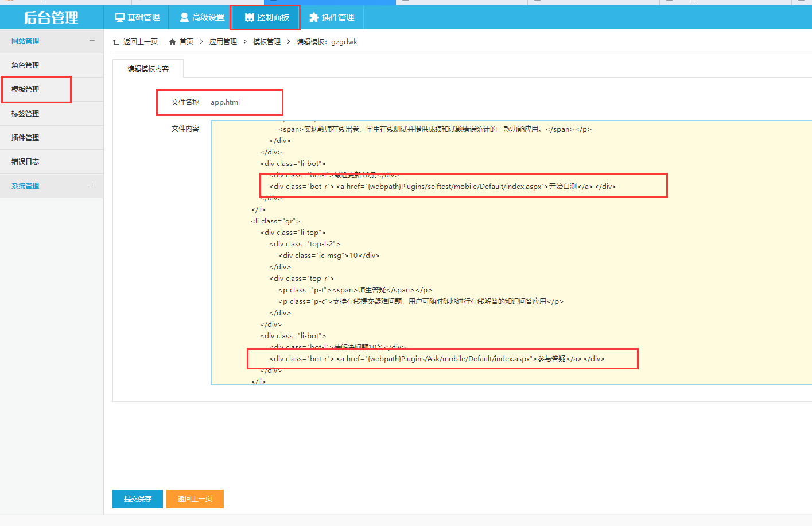812x526 pixels.
Task: Click the home icon in breadcrumb
Action: pyautogui.click(x=172, y=42)
